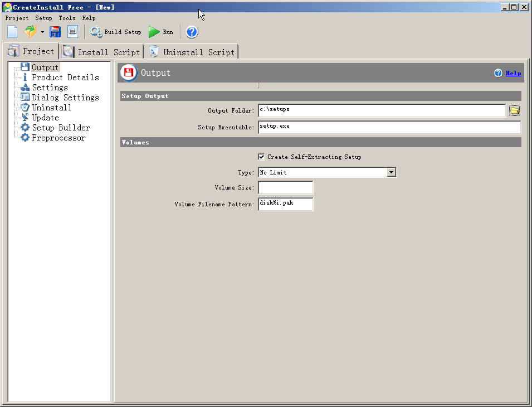Viewport: 532px width, 407px height.
Task: Click the Product Details info tree icon
Action: coord(25,77)
